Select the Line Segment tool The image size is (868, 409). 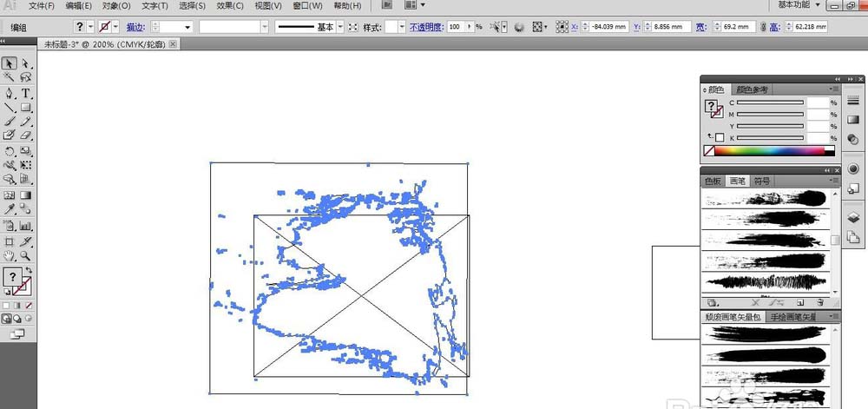10,108
